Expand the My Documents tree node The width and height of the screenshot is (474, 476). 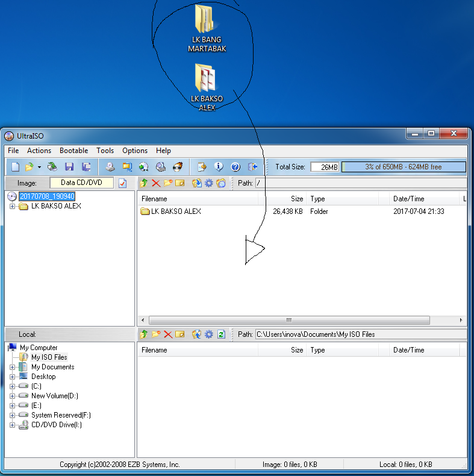coord(12,368)
